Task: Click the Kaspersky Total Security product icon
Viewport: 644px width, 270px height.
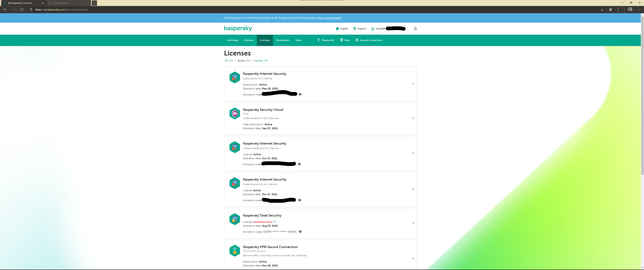Action: click(x=235, y=219)
